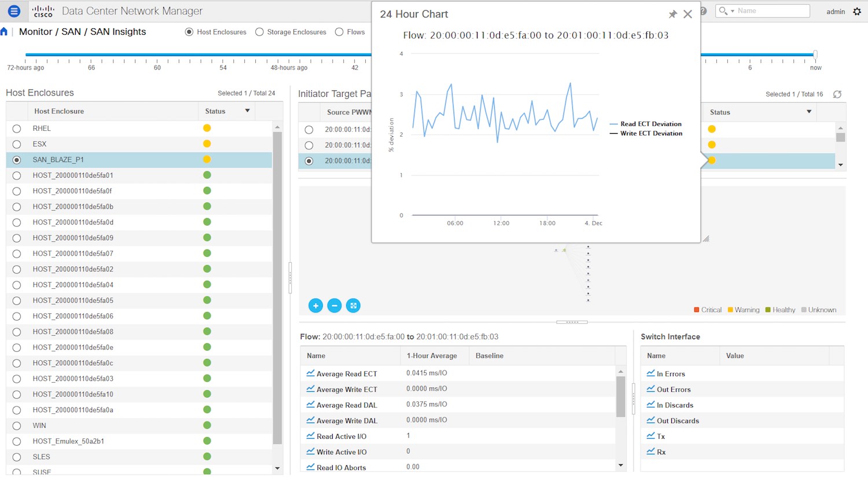The height and width of the screenshot is (477, 868).
Task: Select the Flows radio button
Action: (338, 32)
